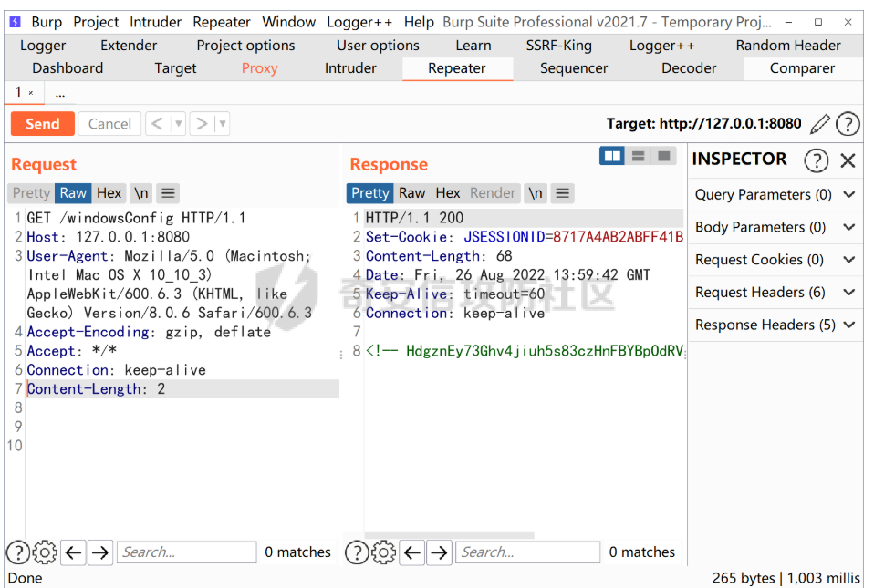Select combined view layout icon

click(663, 157)
